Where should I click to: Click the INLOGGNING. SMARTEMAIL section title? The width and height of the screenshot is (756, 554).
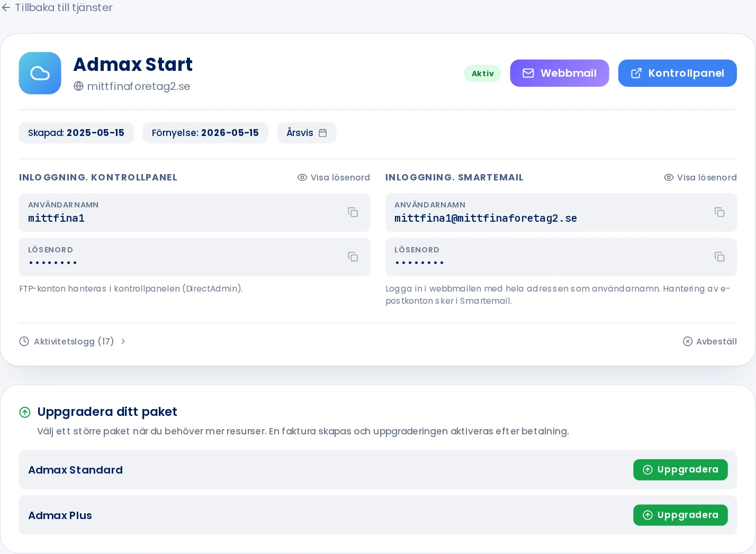pos(454,177)
